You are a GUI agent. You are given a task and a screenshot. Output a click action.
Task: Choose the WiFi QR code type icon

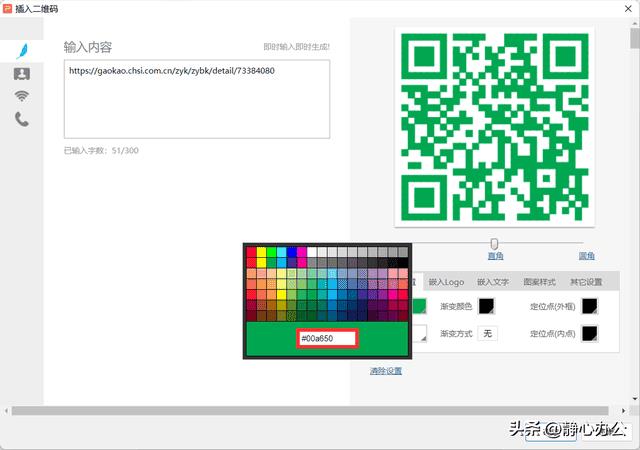coord(22,96)
